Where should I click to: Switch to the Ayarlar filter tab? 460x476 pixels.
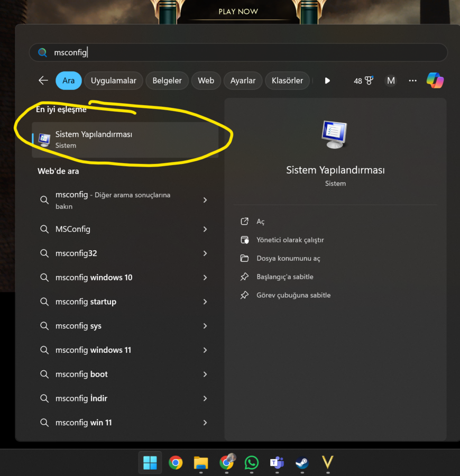(x=243, y=80)
